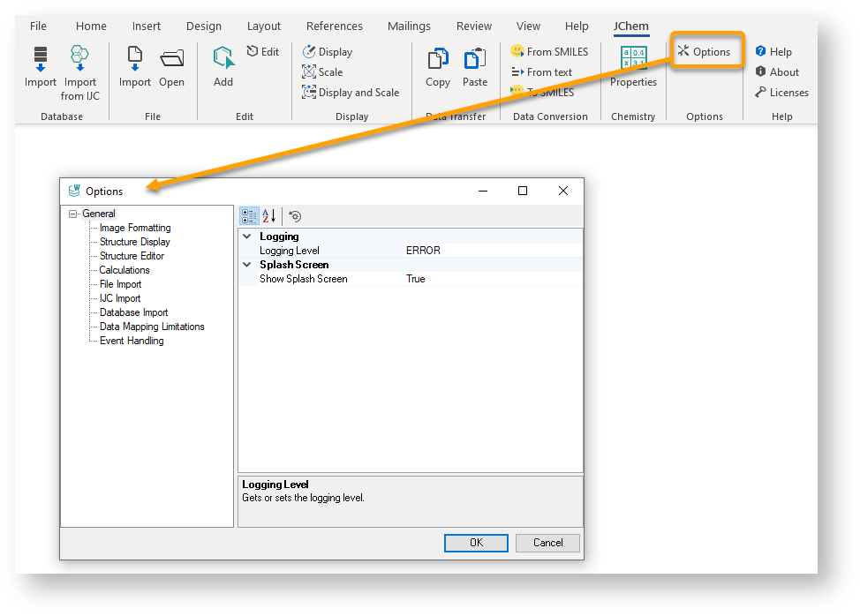Collapse the Logging property section
The height and width of the screenshot is (616, 860).
[247, 237]
